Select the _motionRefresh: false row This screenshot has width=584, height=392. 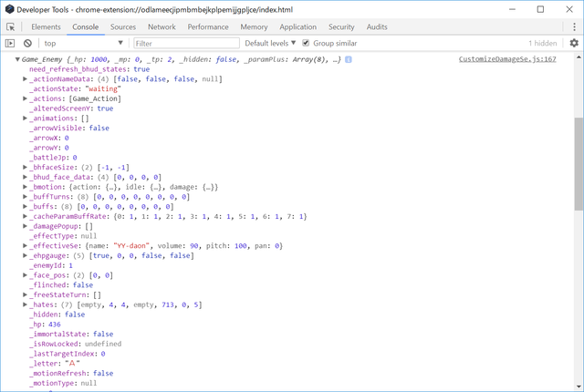pyautogui.click(x=71, y=374)
